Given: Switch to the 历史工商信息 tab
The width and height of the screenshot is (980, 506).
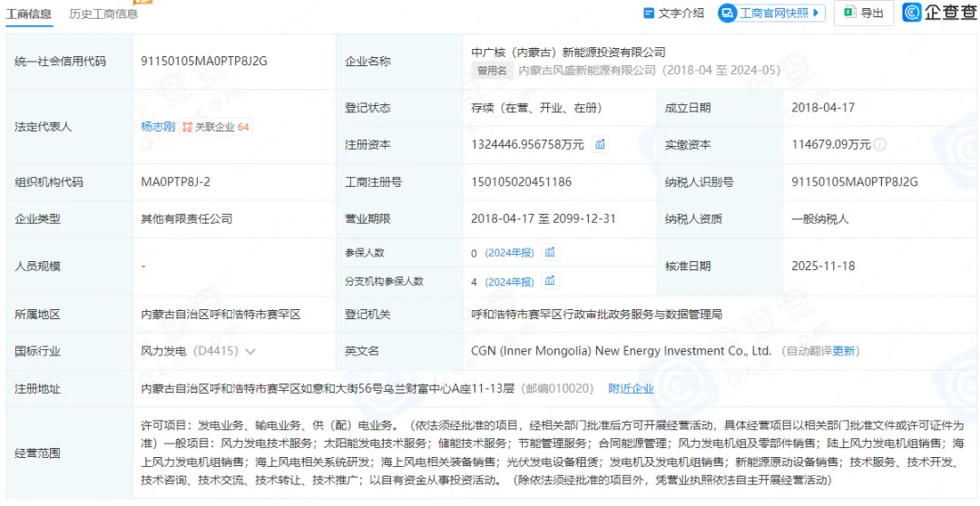Looking at the screenshot, I should click(103, 14).
